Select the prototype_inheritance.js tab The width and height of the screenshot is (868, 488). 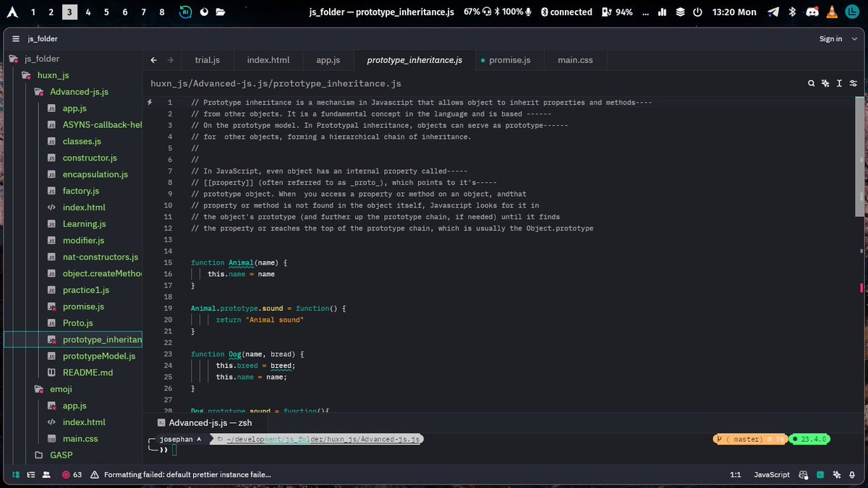[414, 60]
